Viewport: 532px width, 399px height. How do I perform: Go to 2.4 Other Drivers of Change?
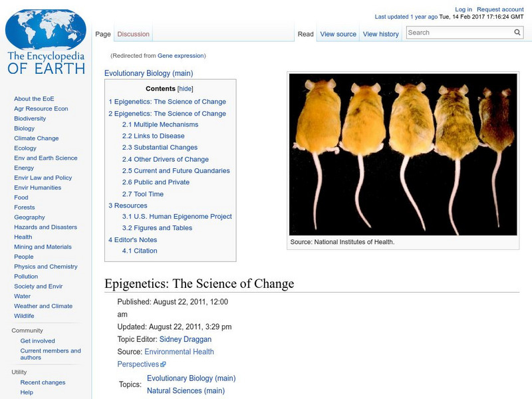pyautogui.click(x=166, y=160)
